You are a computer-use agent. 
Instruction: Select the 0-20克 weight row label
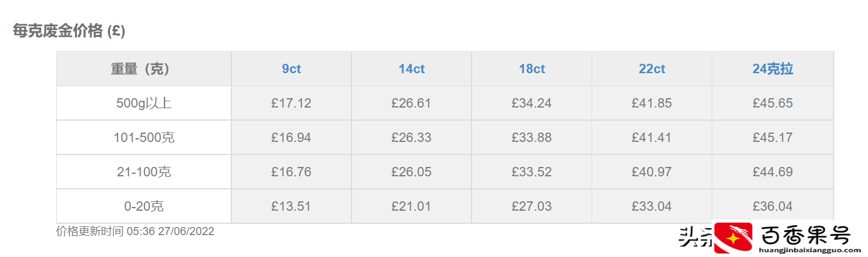pyautogui.click(x=144, y=206)
